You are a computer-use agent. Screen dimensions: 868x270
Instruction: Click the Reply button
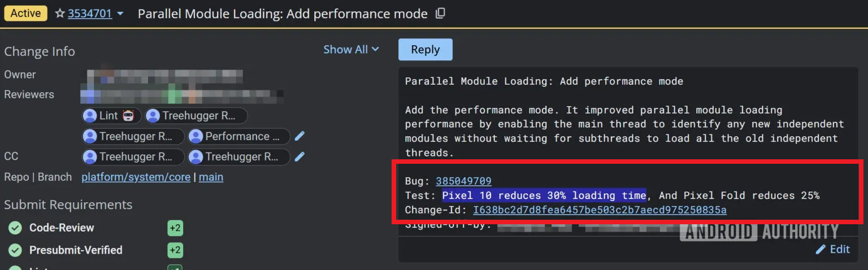tap(425, 50)
